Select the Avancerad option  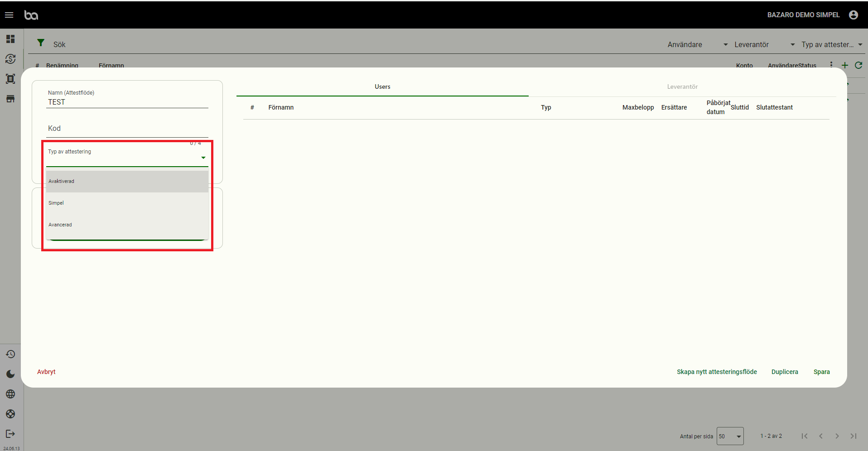pos(127,225)
